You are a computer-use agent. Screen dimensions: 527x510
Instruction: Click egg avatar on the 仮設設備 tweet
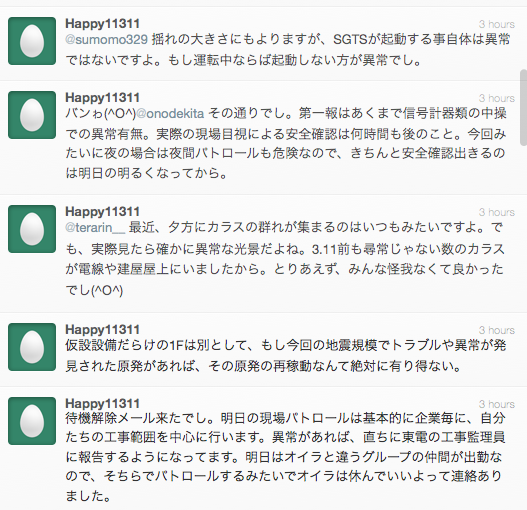tap(32, 347)
